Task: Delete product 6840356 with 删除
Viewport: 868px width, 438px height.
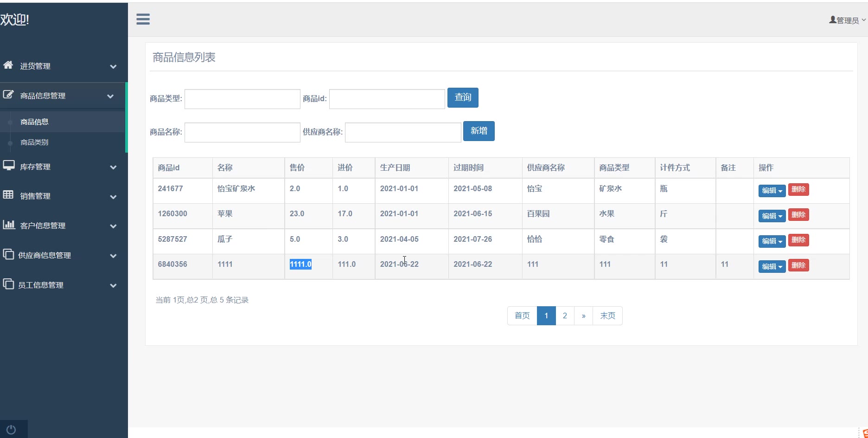Action: (x=798, y=265)
